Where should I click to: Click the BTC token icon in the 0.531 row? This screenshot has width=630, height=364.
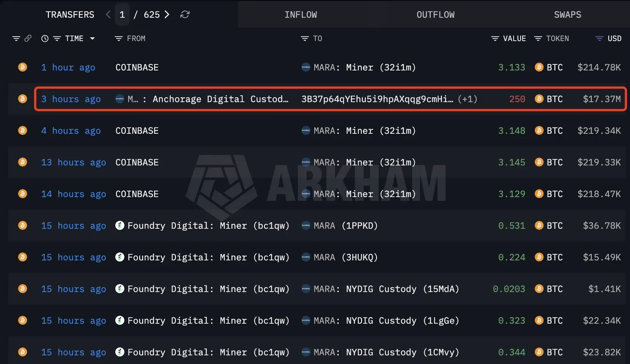539,225
